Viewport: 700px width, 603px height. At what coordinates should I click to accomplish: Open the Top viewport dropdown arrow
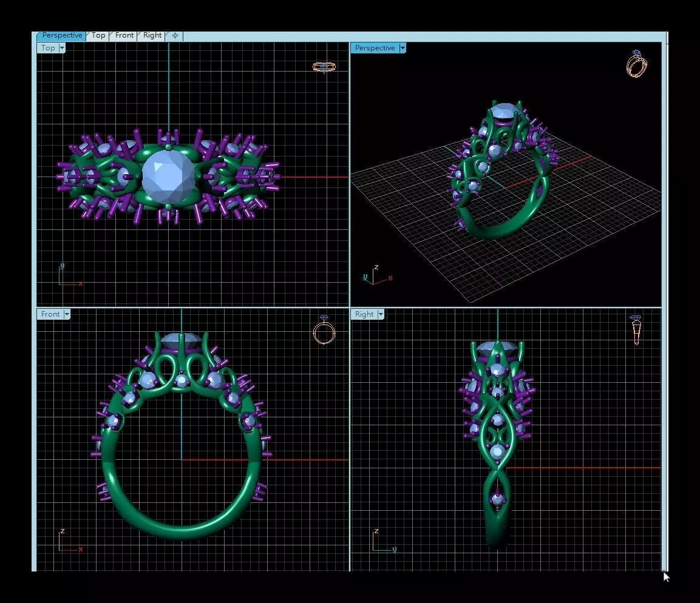pyautogui.click(x=62, y=48)
